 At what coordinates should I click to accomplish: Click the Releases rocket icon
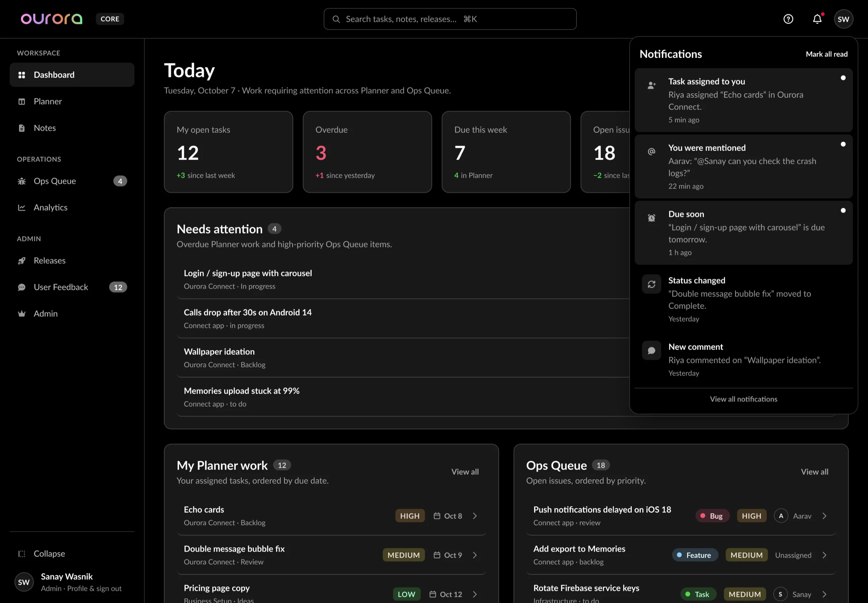(x=22, y=260)
